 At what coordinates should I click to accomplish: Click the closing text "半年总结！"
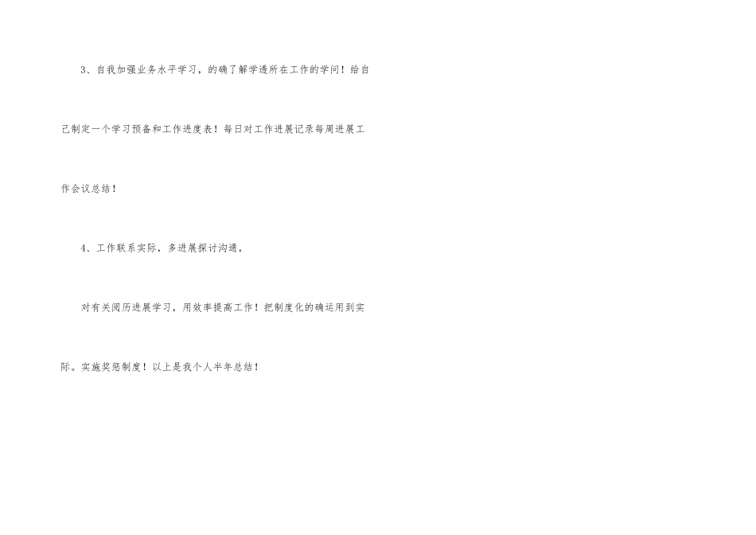[236, 367]
